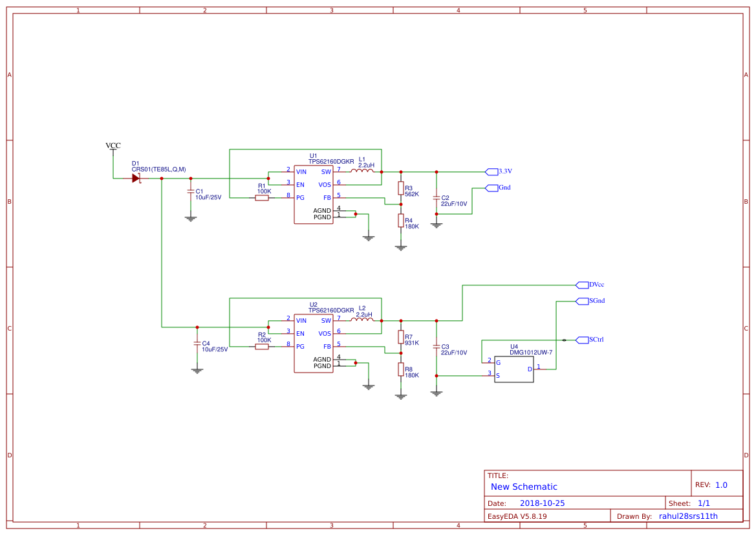Click the 'TITLE:' label
Image resolution: width=756 pixels, height=535 pixels.
tap(497, 475)
